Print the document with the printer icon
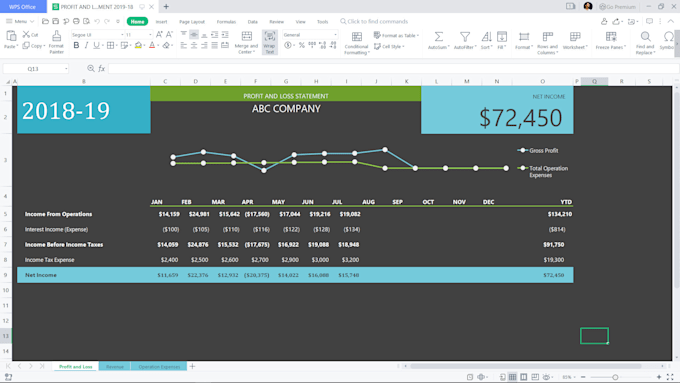 point(76,21)
